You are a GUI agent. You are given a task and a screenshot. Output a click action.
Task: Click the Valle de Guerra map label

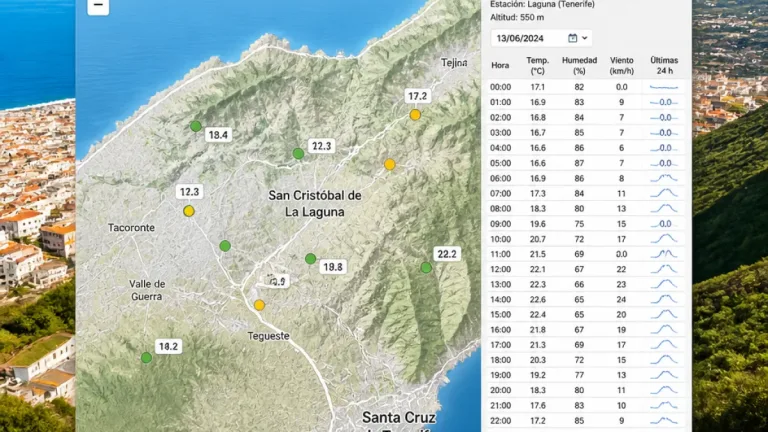[x=147, y=290]
